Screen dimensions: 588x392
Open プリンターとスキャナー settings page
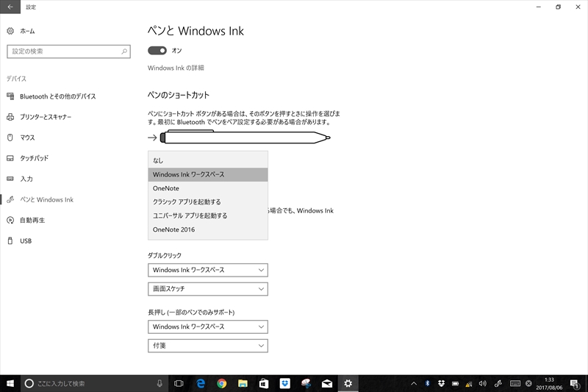point(39,117)
